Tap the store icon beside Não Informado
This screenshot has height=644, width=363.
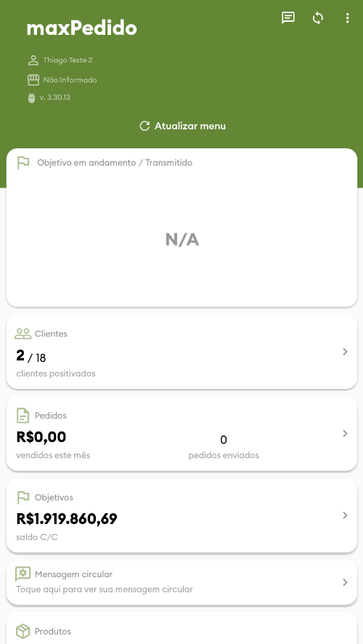click(x=33, y=80)
